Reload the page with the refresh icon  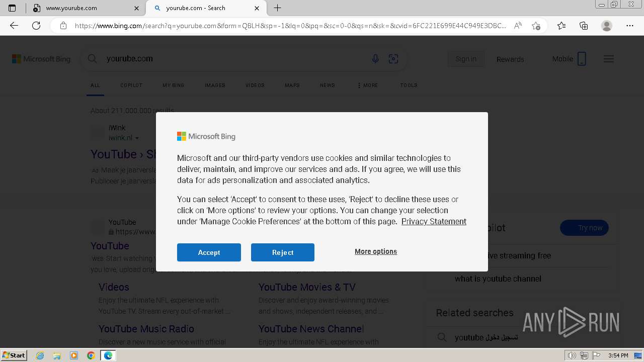[x=36, y=26]
